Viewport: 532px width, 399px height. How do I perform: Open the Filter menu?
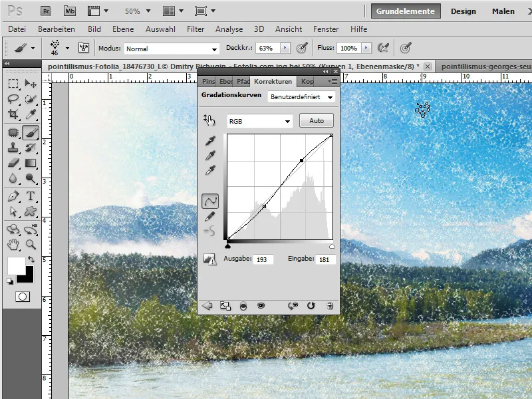(196, 29)
